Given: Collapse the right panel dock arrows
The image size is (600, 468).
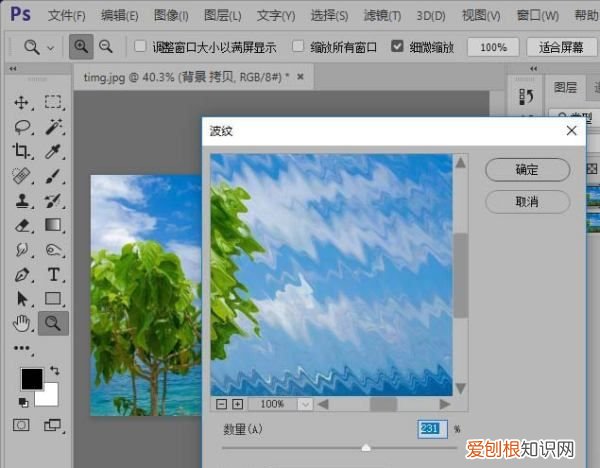Looking at the screenshot, I should [533, 68].
